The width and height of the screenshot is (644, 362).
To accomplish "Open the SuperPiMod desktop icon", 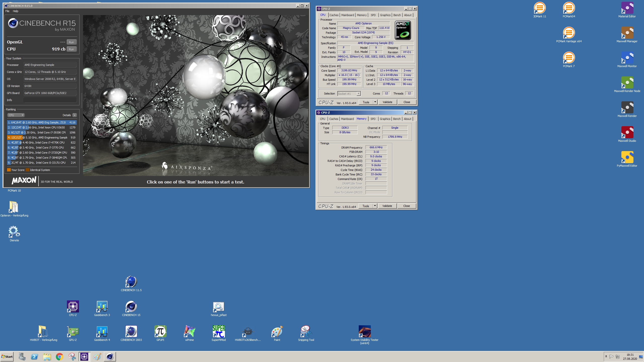I will tap(219, 333).
